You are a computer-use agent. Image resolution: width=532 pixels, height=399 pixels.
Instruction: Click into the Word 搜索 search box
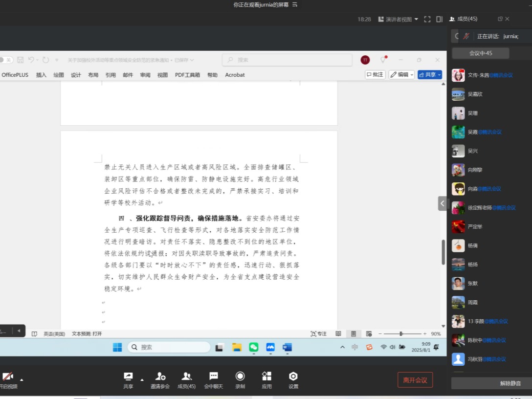coord(287,60)
